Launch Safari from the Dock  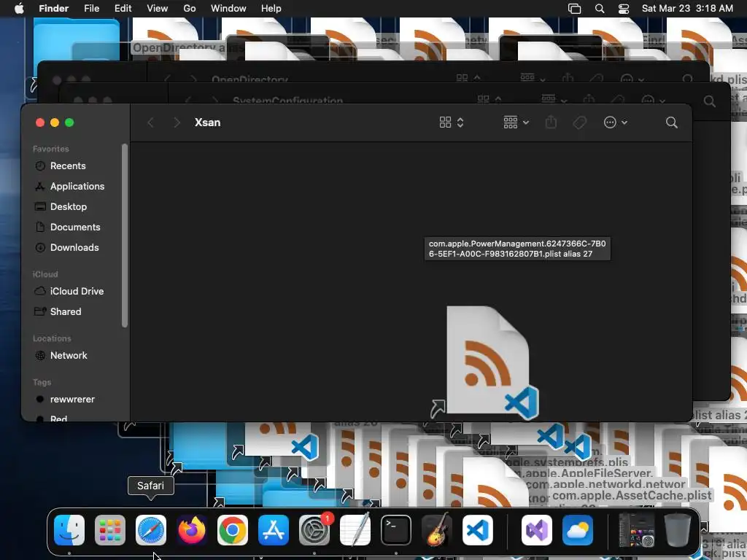coord(151,530)
